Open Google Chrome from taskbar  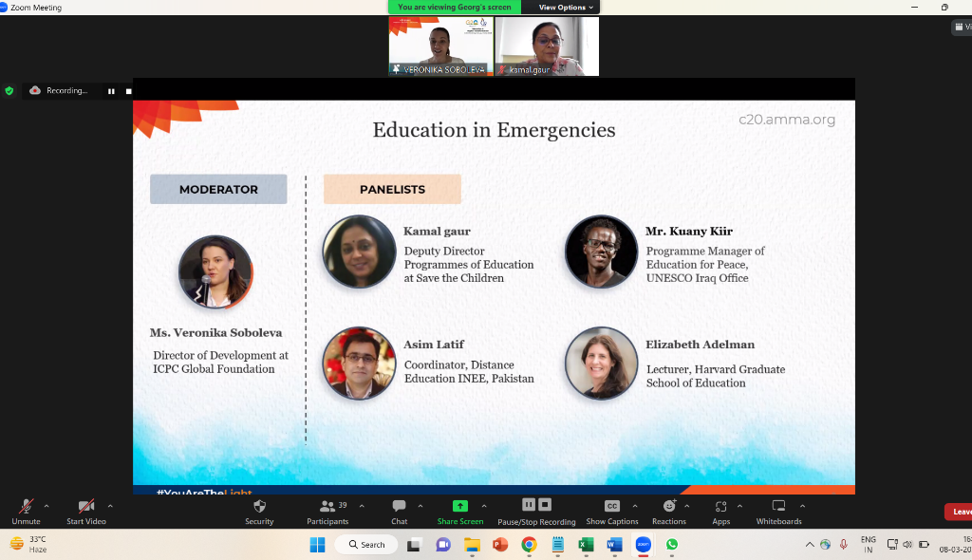pyautogui.click(x=529, y=545)
